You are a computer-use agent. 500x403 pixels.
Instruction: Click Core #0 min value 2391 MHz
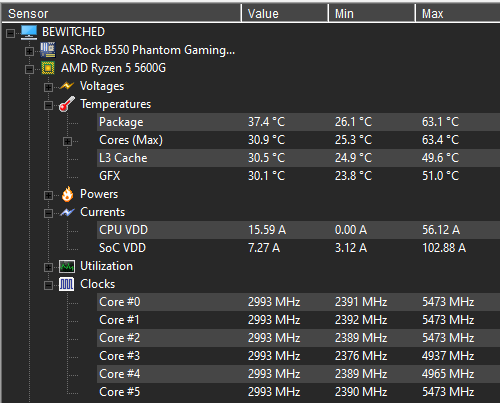pyautogui.click(x=361, y=302)
